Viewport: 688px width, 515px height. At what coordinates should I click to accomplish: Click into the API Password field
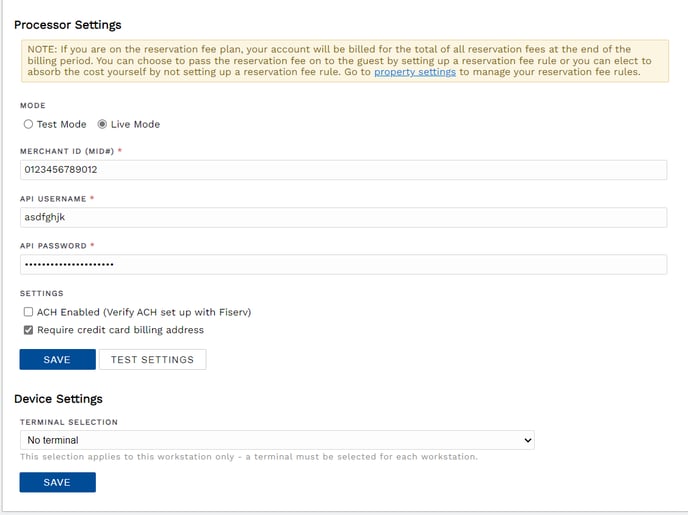pyautogui.click(x=344, y=265)
